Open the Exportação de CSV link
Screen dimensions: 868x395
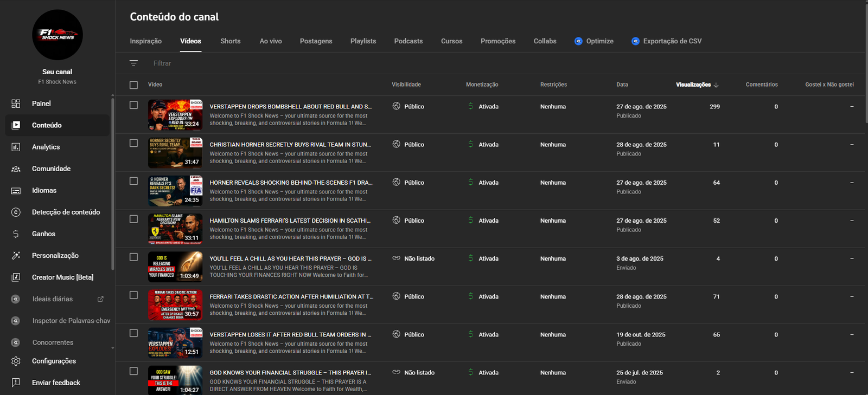(x=672, y=41)
